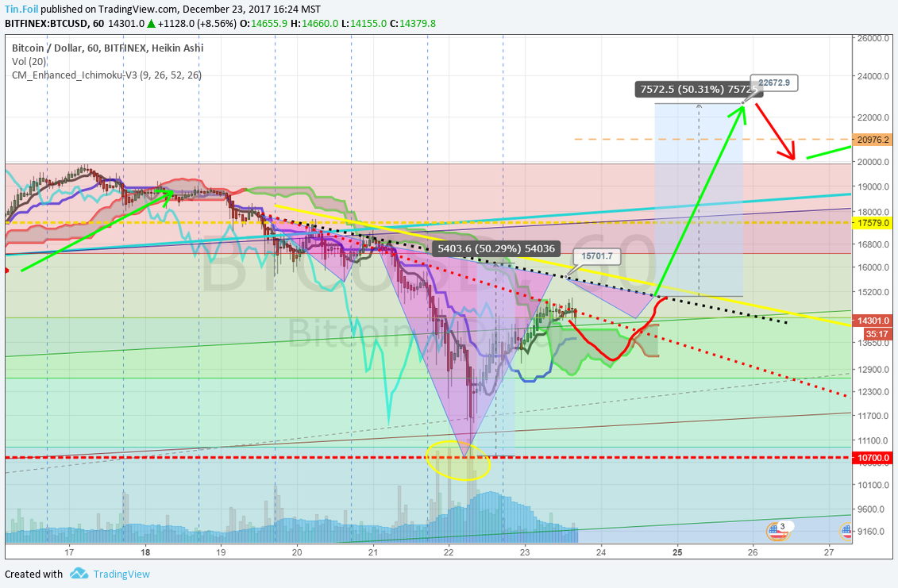
Task: Click the high value H:14660.0
Action: pos(314,24)
